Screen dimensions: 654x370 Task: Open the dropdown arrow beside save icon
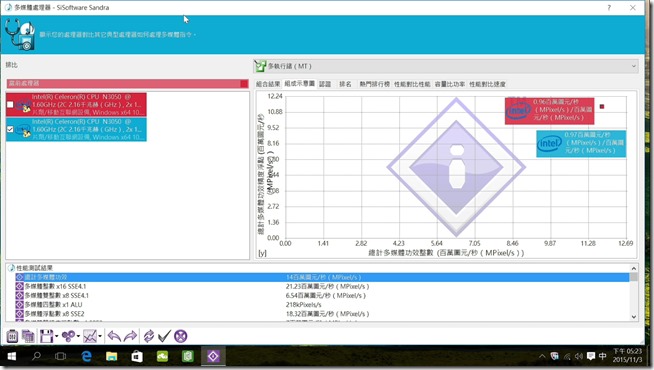57,336
